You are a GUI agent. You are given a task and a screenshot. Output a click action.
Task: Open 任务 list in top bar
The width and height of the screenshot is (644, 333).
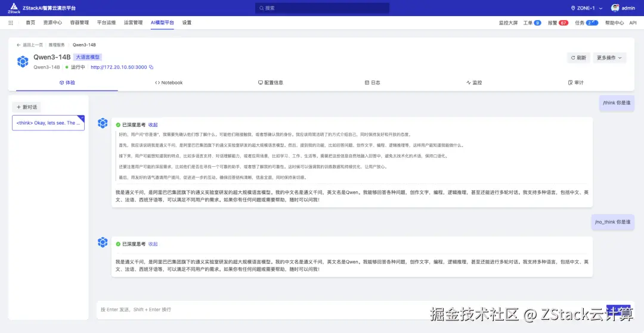click(586, 23)
